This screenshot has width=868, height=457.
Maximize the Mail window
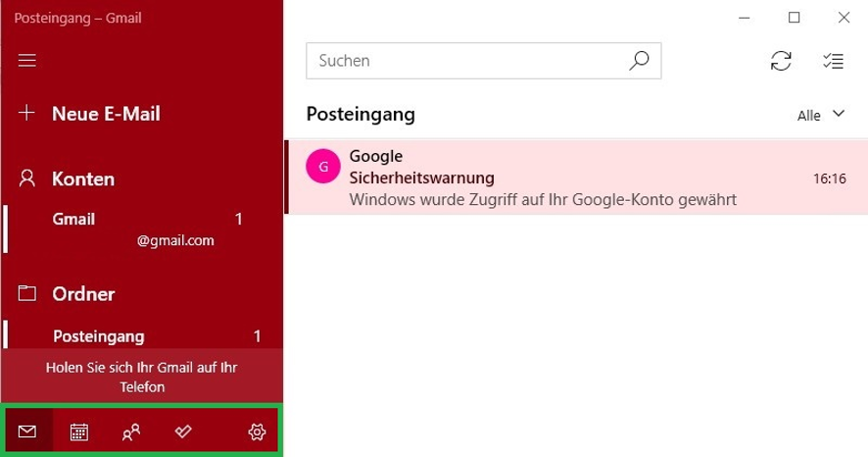pyautogui.click(x=794, y=18)
